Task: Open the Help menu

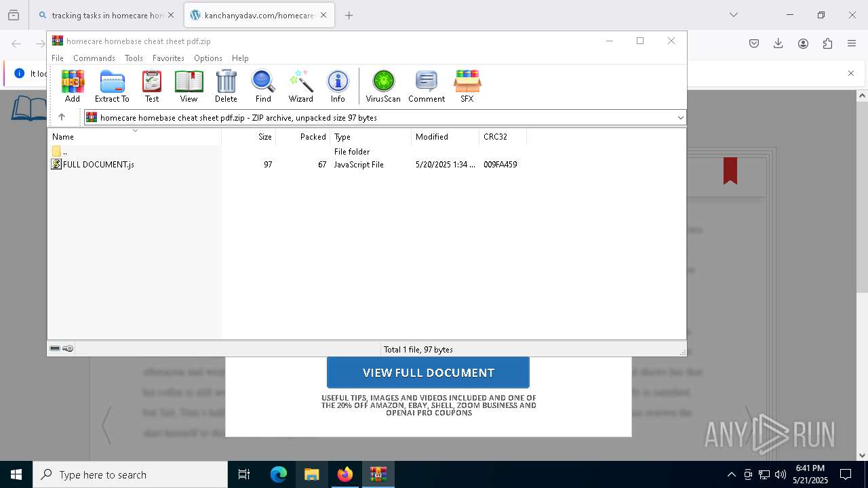Action: click(240, 58)
